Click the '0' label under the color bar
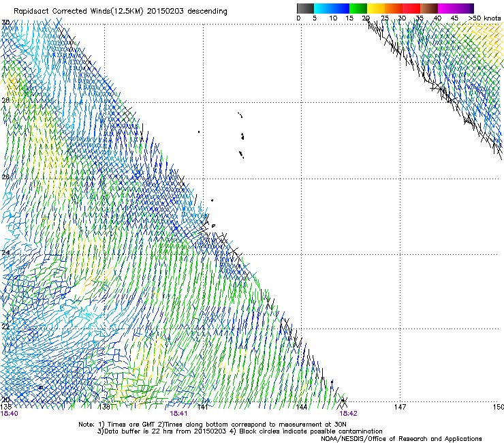The image size is (504, 443). pos(298,18)
